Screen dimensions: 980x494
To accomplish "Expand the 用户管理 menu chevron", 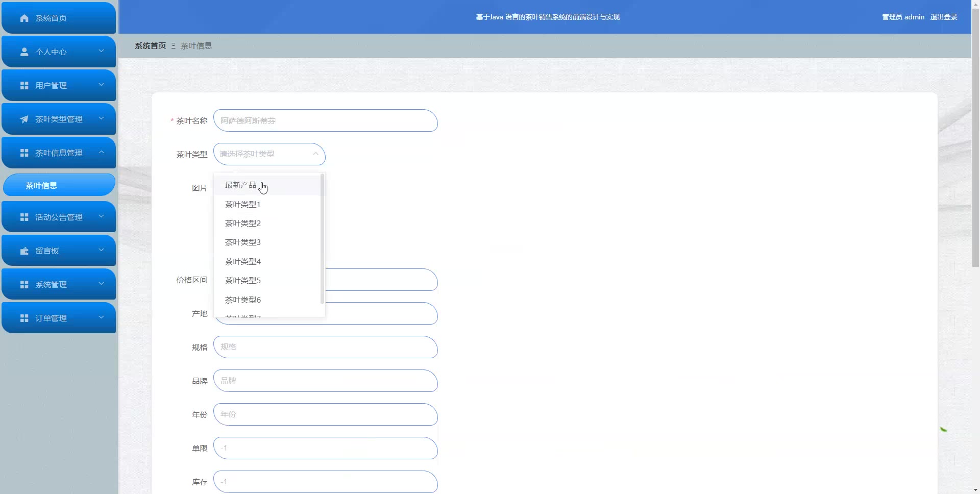I will tap(101, 85).
